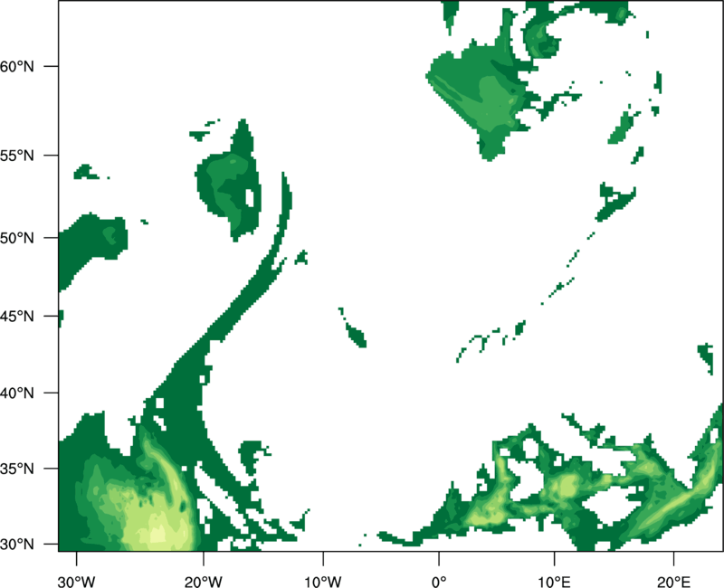Click the 40°N latitude label
Screen dimensions: 724x588
click(x=16, y=394)
